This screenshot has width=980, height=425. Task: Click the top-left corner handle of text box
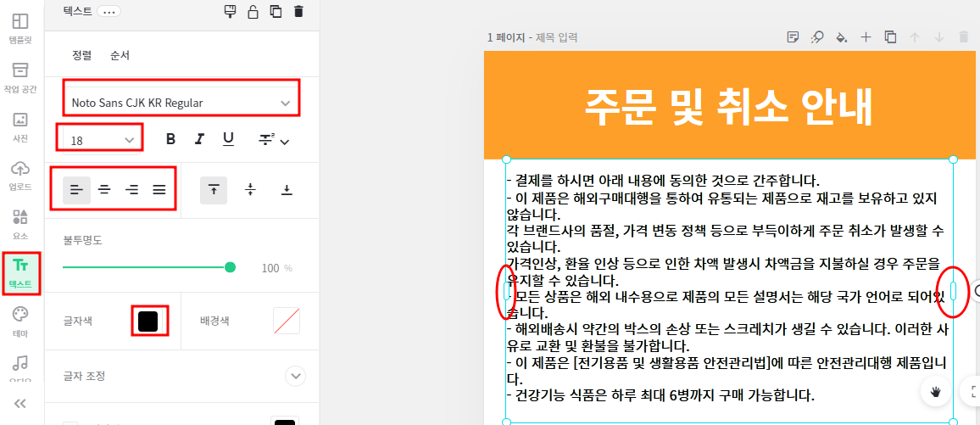pyautogui.click(x=506, y=159)
